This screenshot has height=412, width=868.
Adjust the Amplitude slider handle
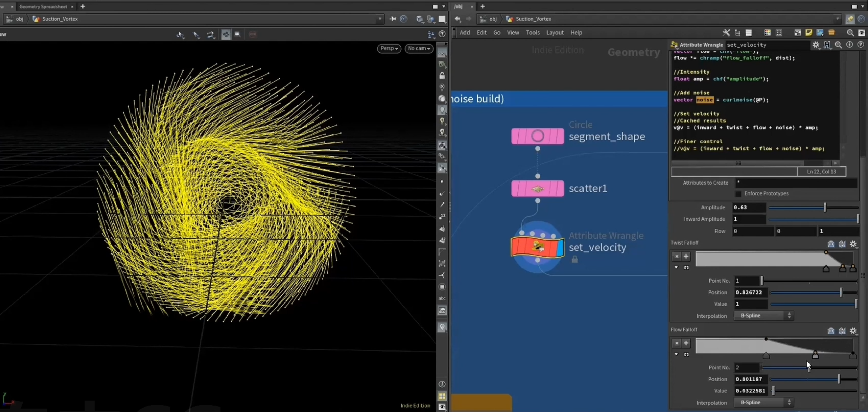tap(825, 208)
